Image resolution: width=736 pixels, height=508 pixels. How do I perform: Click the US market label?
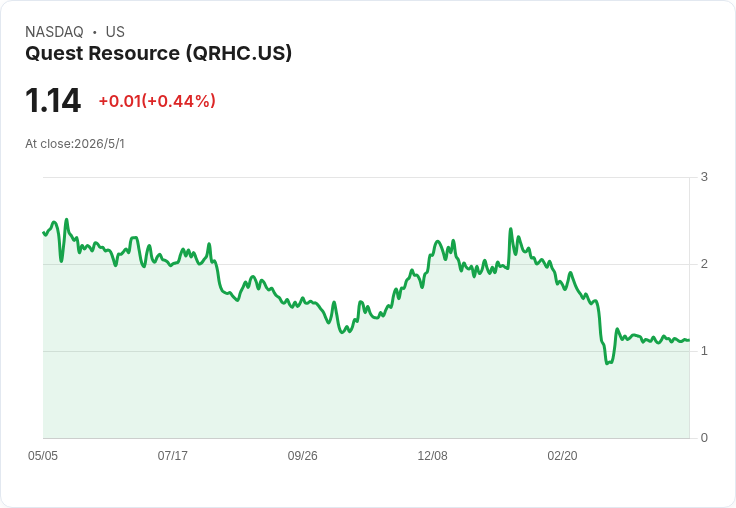click(x=115, y=32)
